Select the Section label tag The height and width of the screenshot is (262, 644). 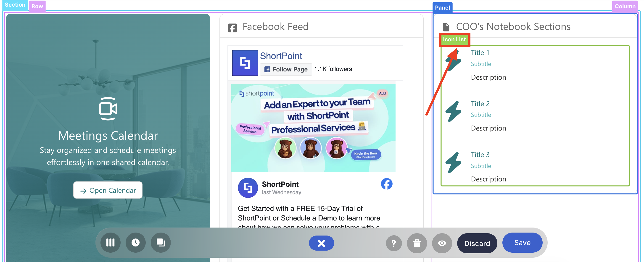click(x=15, y=5)
